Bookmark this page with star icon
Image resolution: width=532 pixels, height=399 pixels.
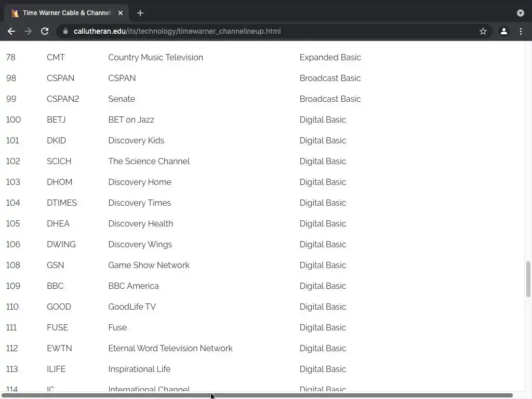(x=483, y=31)
